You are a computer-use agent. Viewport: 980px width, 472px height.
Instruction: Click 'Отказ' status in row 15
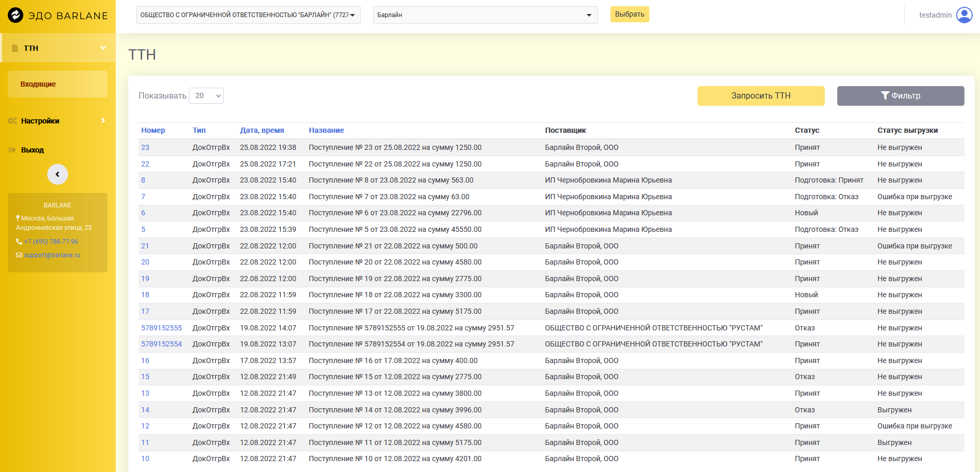(x=805, y=377)
